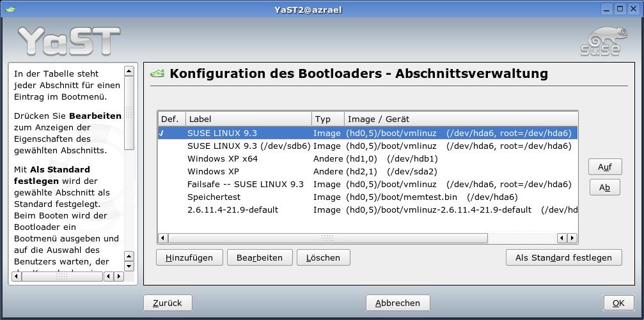This screenshot has width=644, height=320.
Task: Sort by Image / Gerät column header
Action: point(461,119)
